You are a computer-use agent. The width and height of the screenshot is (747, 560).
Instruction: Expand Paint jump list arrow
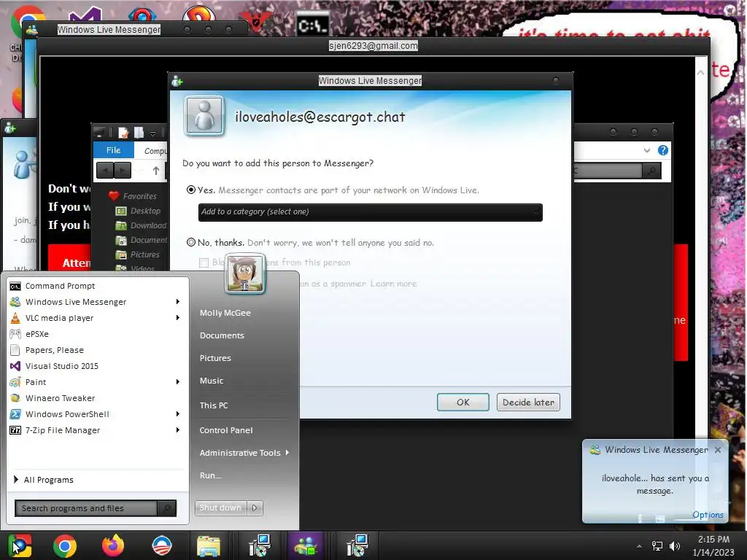(x=178, y=382)
